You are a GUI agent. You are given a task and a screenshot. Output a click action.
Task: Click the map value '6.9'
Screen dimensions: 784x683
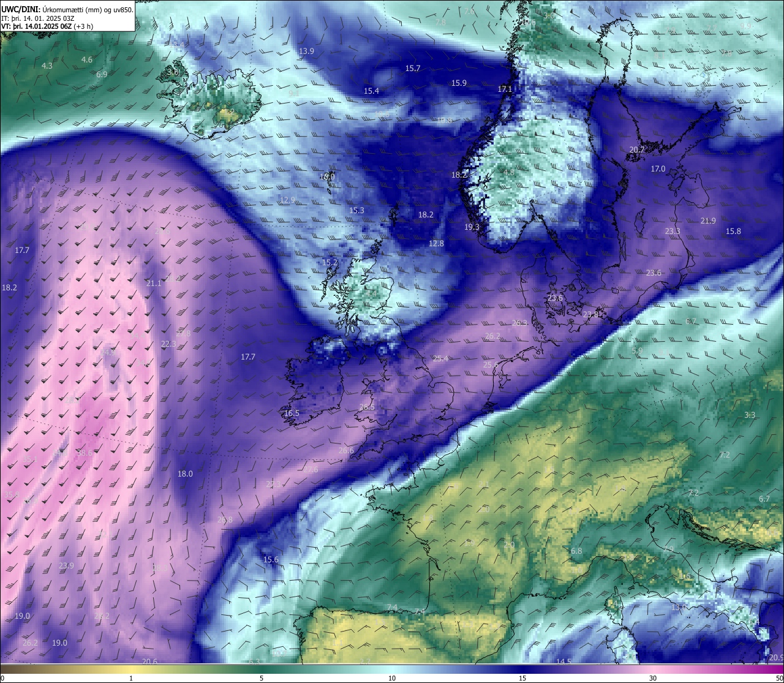[x=102, y=74]
